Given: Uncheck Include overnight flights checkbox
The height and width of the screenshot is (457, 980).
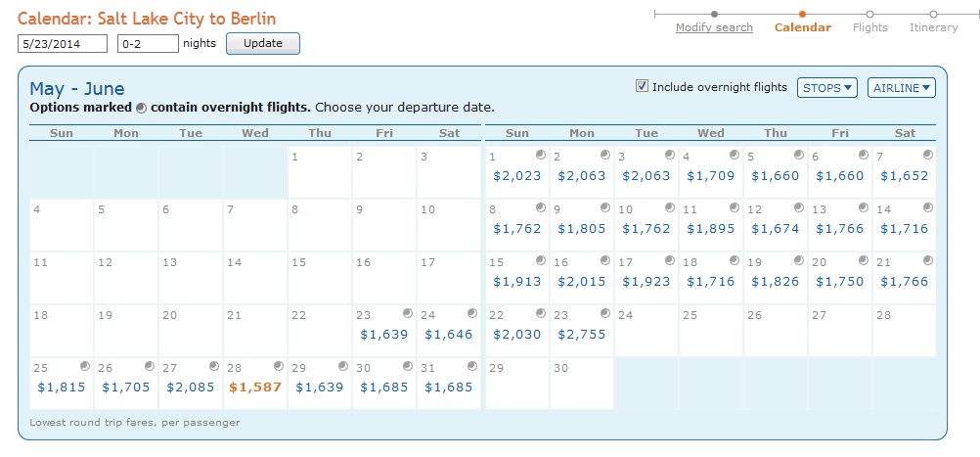Looking at the screenshot, I should [x=643, y=87].
